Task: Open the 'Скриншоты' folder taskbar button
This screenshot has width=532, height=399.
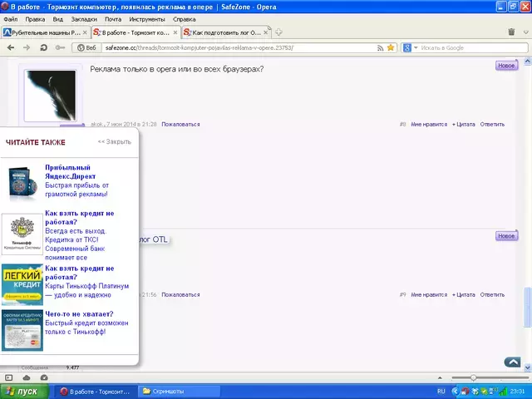Action: click(179, 392)
